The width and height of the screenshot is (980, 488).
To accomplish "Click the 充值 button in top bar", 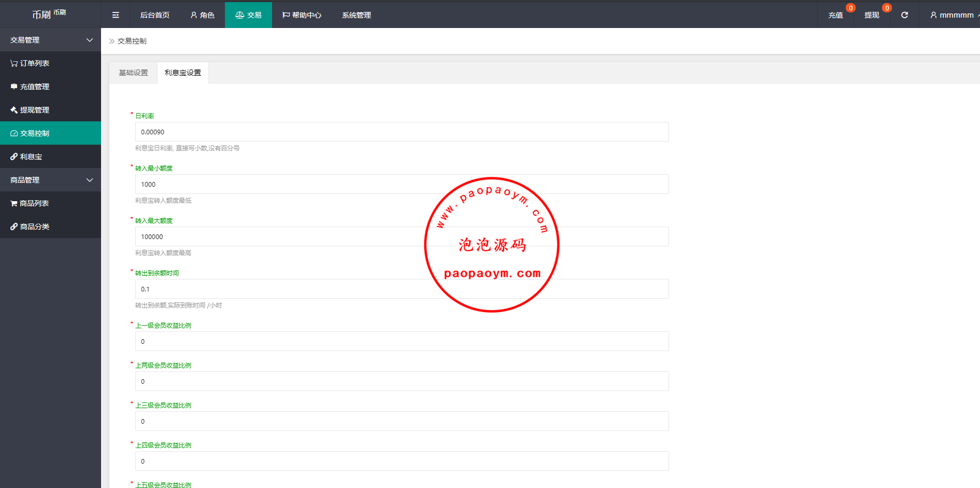I will coord(835,15).
